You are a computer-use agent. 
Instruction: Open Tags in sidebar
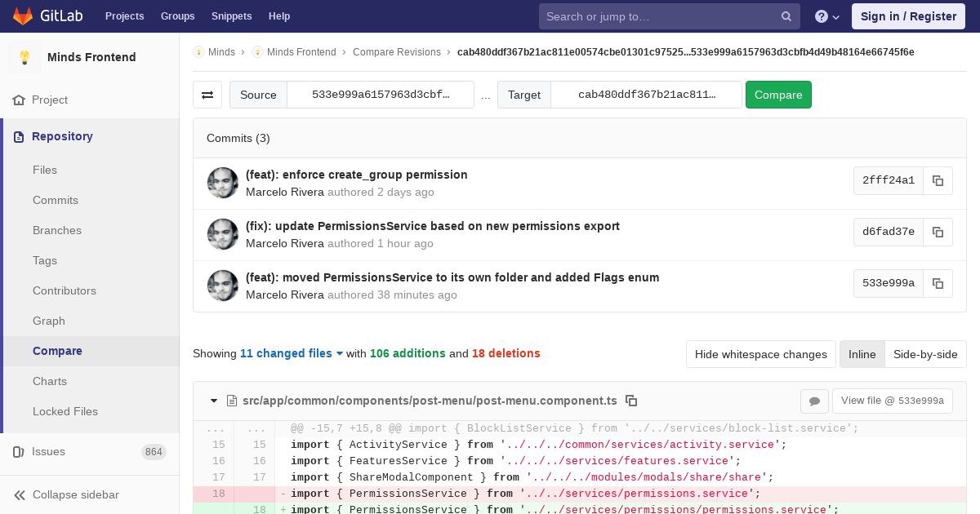coord(45,260)
